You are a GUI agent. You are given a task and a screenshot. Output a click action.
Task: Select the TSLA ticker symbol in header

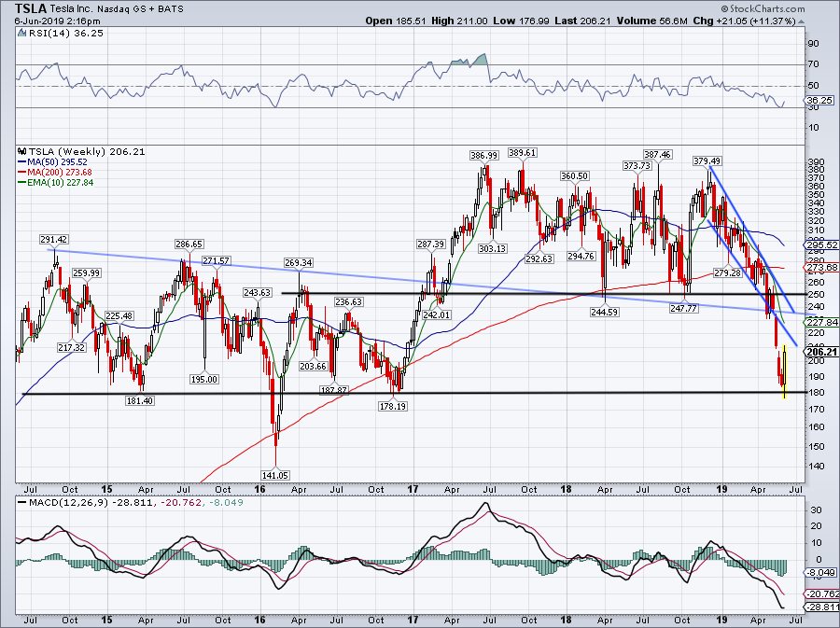coord(32,8)
